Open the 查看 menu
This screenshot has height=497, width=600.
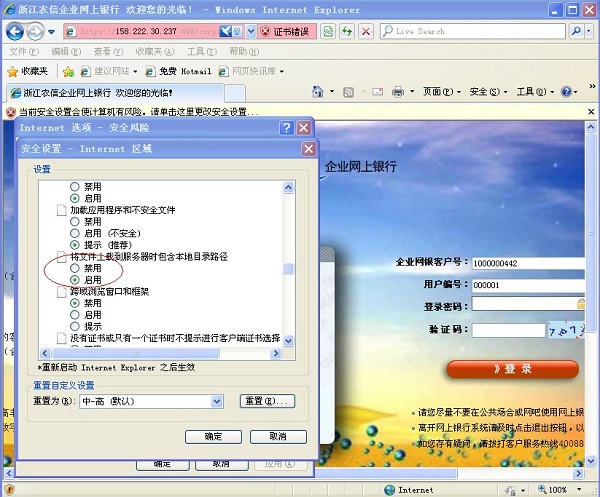click(109, 51)
